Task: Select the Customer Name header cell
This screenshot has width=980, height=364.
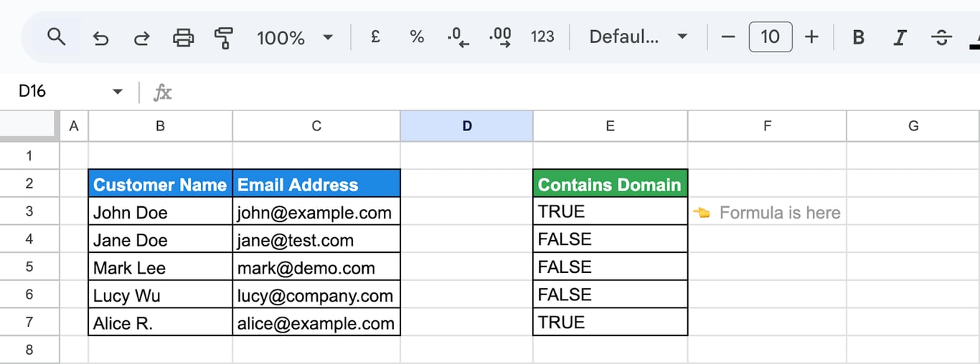Action: coord(160,184)
